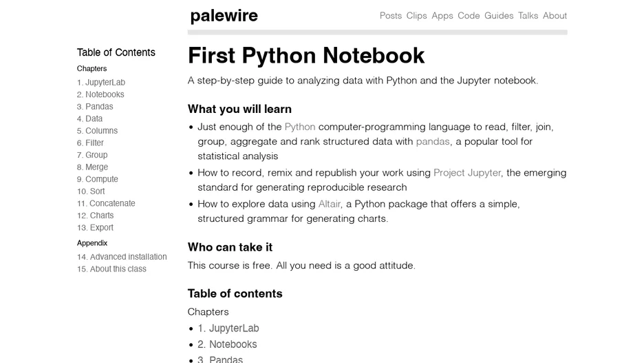Open sidebar chapter 12. Charts
Screen dimensions: 644x363
(95, 216)
